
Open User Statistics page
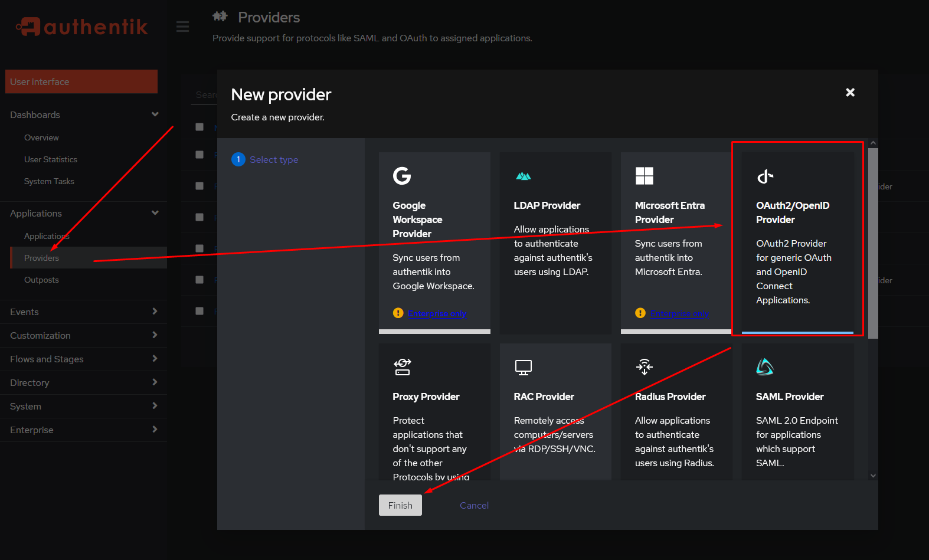tap(51, 159)
